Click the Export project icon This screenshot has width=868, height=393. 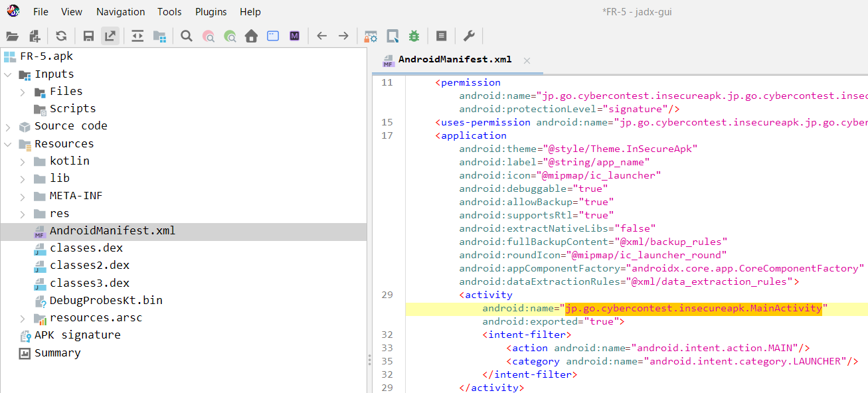[110, 36]
